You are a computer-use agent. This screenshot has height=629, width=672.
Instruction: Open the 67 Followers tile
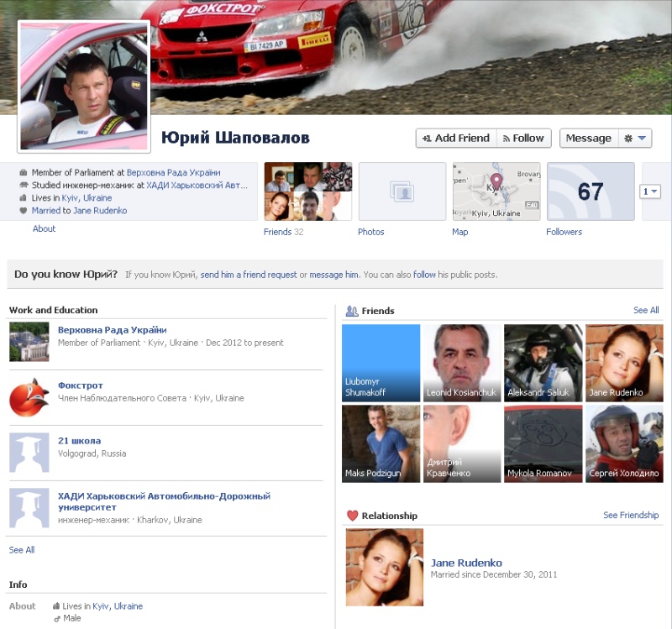pyautogui.click(x=591, y=191)
